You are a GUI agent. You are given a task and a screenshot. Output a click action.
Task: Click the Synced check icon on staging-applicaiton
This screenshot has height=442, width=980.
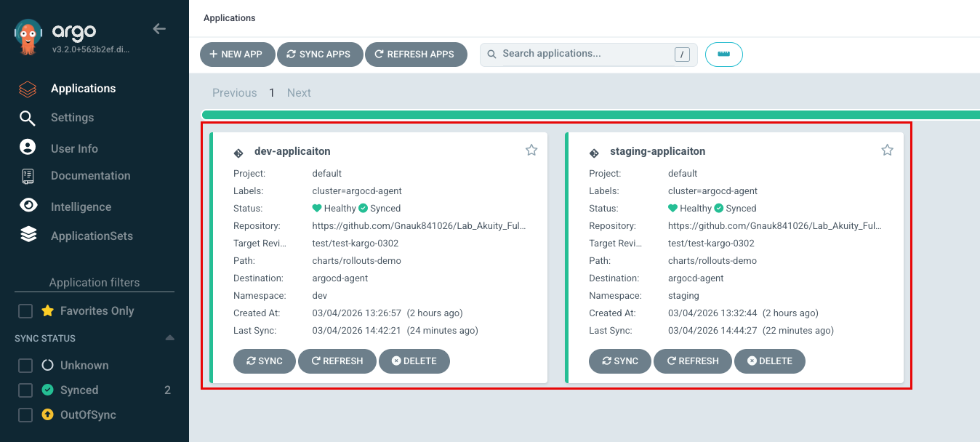click(x=718, y=208)
